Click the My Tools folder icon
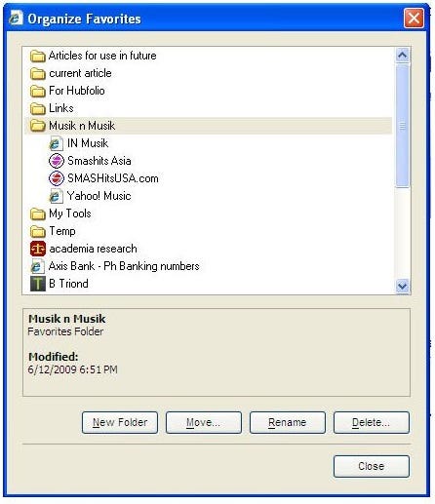Image resolution: width=435 pixels, height=504 pixels. [x=38, y=213]
